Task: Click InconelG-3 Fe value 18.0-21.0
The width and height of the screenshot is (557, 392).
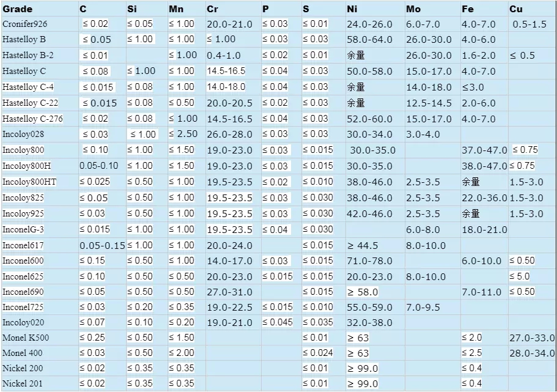Action: [484, 229]
